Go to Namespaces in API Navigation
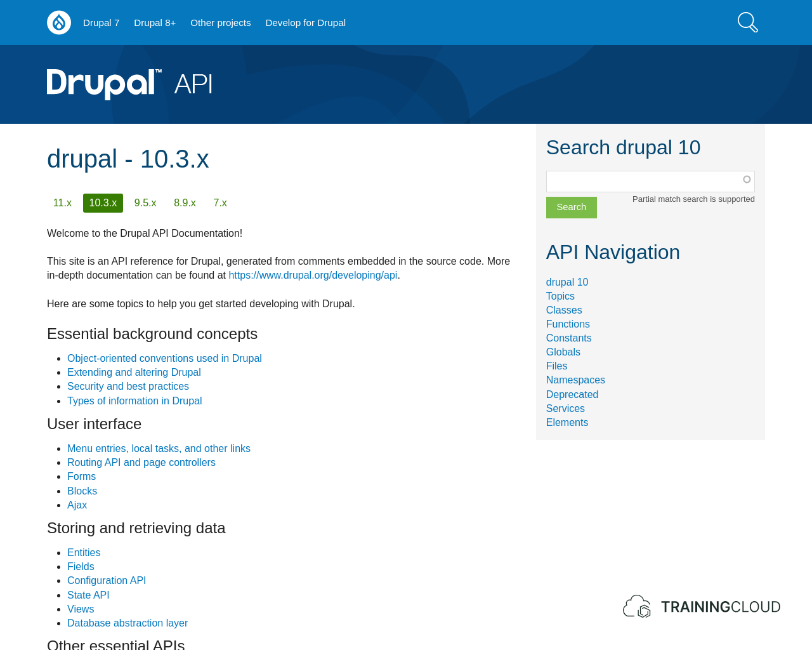Screen dimensions: 812x650 [x=575, y=380]
